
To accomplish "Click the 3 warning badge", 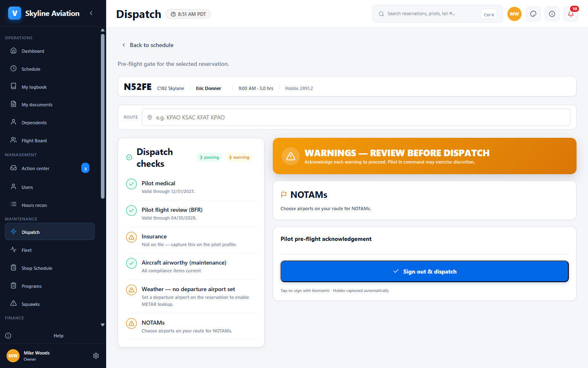I will point(239,157).
